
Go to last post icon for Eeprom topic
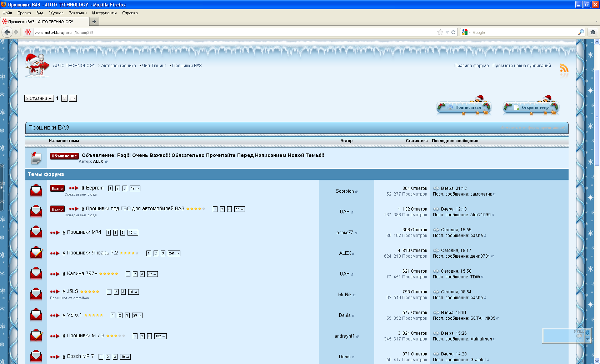(x=436, y=188)
